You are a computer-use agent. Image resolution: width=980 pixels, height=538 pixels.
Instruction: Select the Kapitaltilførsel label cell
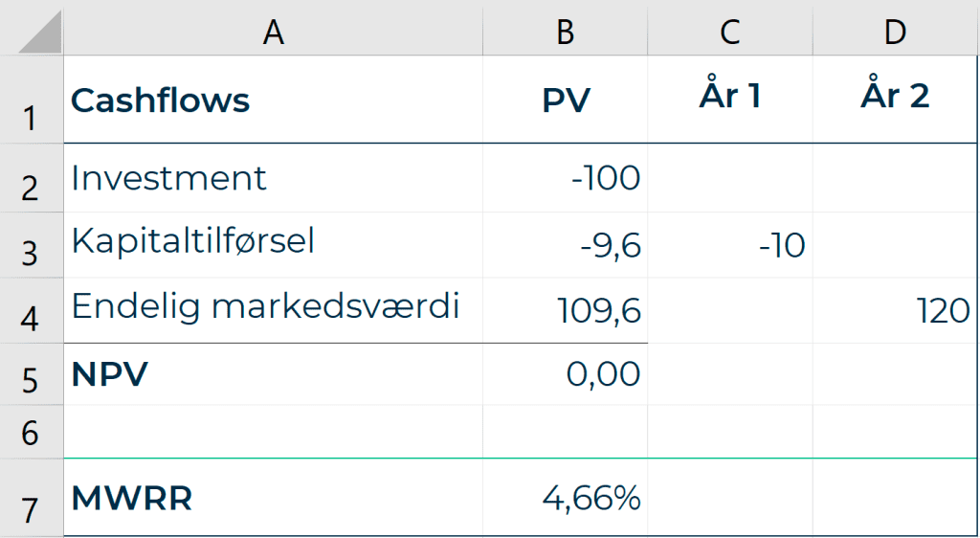coord(273,245)
